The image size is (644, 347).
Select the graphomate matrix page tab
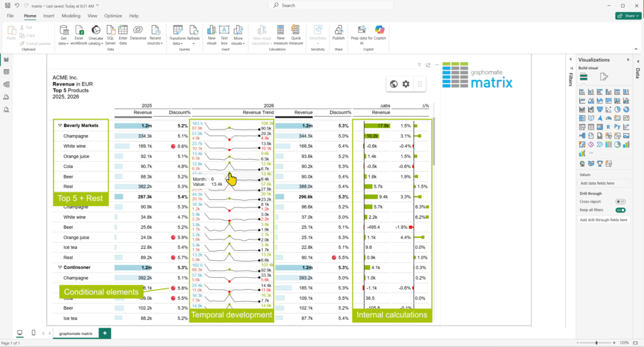click(x=75, y=333)
